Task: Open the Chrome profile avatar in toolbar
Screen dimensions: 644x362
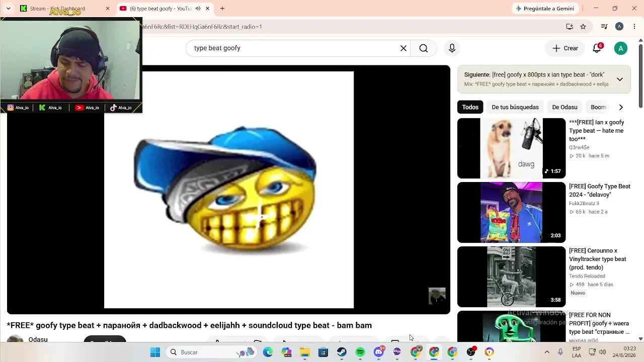Action: [619, 27]
